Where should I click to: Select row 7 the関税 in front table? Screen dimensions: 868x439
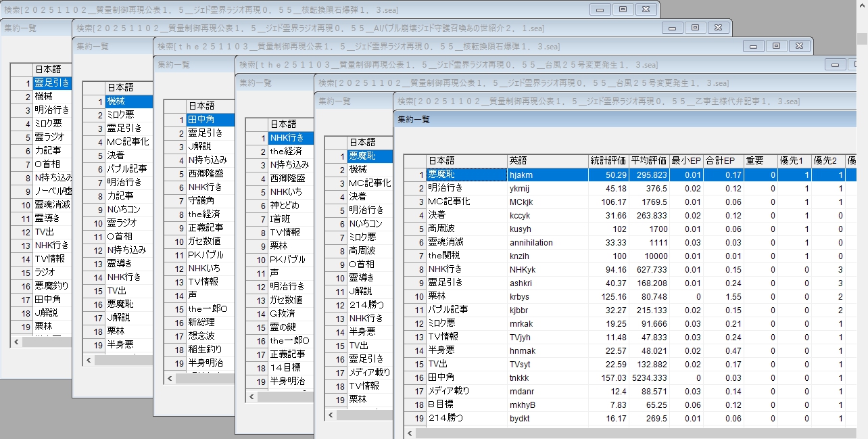coord(466,256)
